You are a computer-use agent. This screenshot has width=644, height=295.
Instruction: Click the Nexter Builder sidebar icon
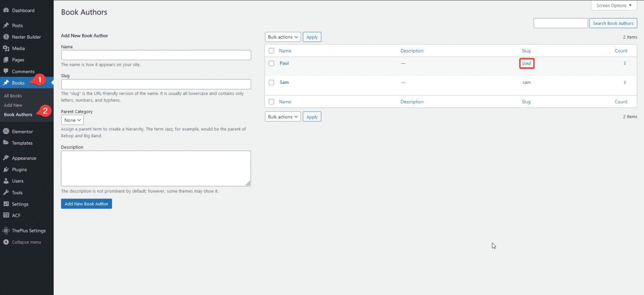(6, 37)
